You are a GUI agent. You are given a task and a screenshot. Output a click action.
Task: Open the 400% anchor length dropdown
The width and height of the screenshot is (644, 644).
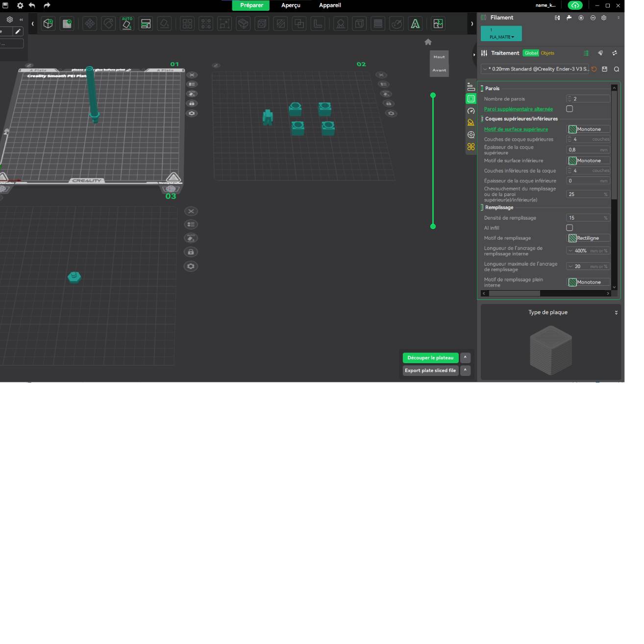pos(588,251)
